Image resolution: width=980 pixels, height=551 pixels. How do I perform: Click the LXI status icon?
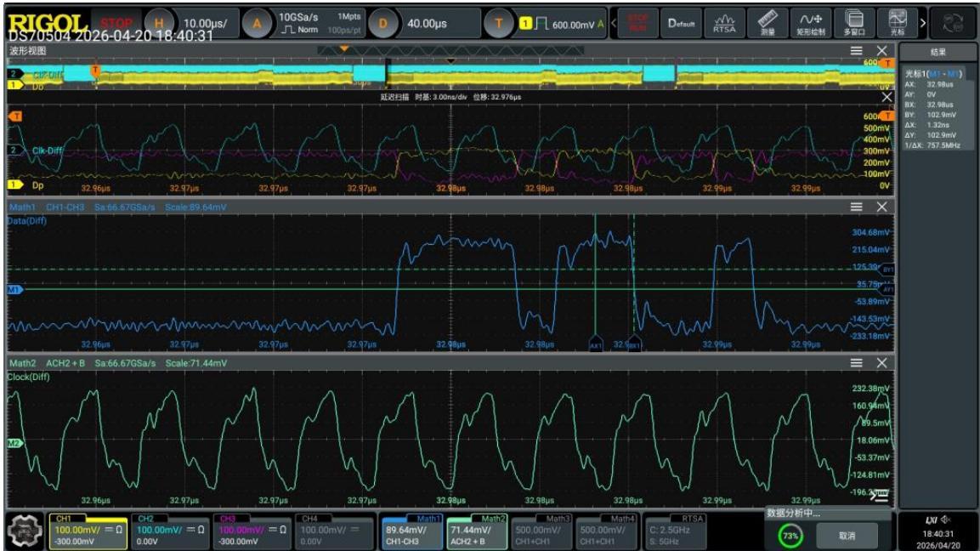click(x=931, y=519)
